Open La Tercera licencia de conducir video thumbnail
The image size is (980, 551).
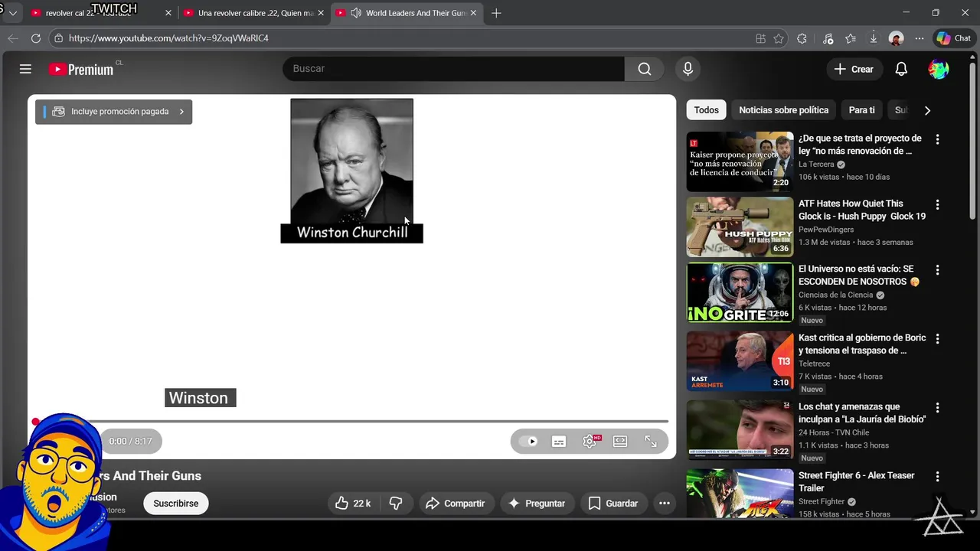[740, 161]
